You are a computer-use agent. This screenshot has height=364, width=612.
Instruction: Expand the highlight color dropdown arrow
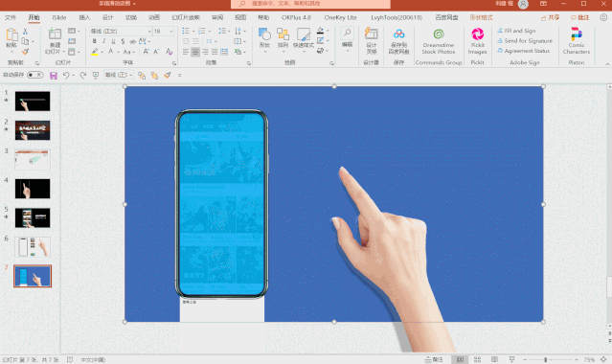(x=102, y=52)
